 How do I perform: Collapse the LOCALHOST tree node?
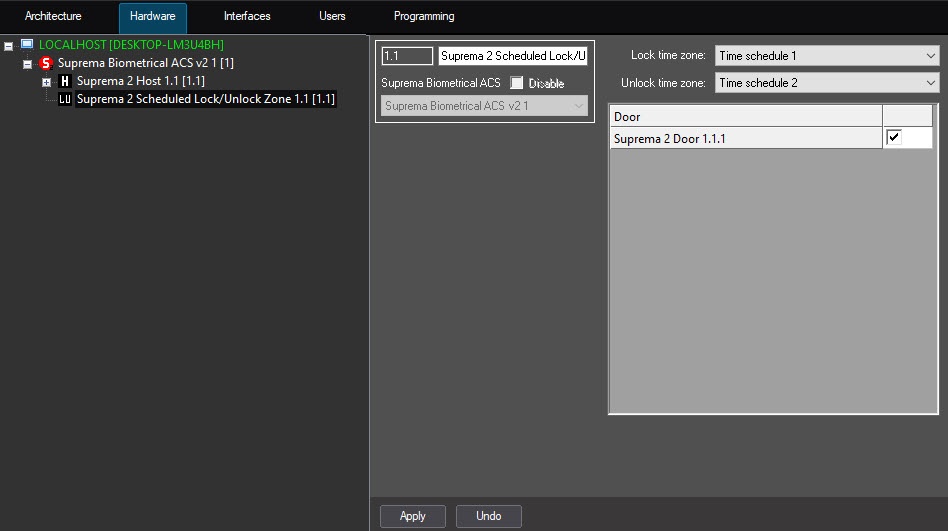pyautogui.click(x=8, y=46)
